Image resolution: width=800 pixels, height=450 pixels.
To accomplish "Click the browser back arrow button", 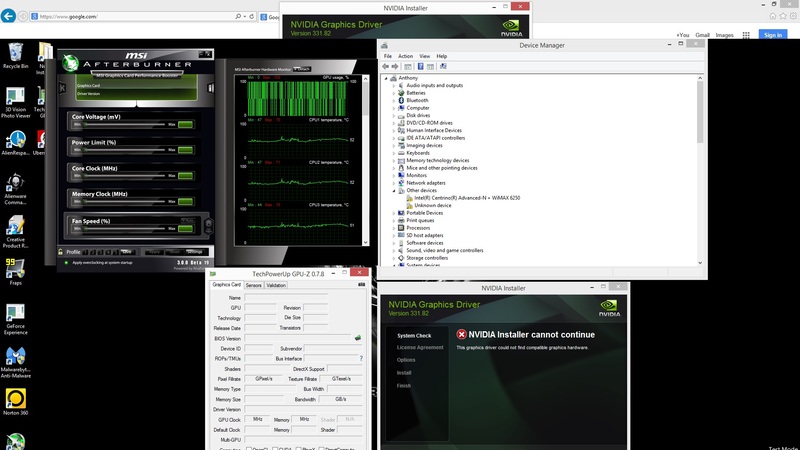I will 8,16.
